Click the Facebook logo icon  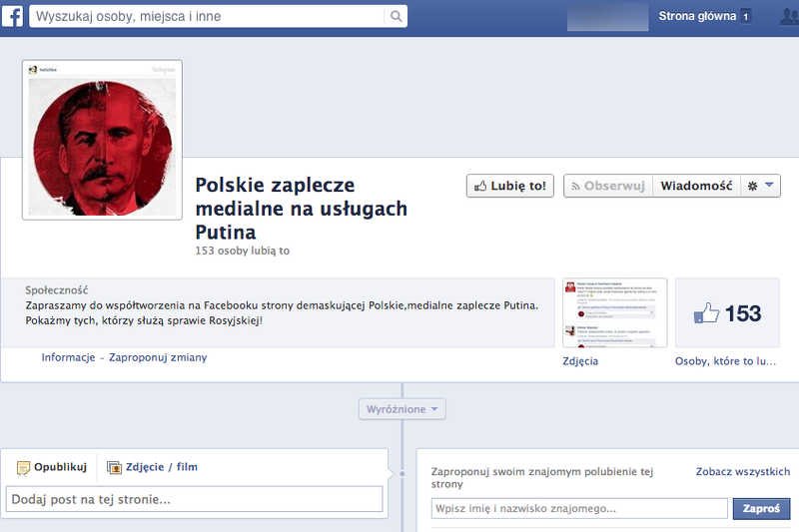(x=12, y=16)
